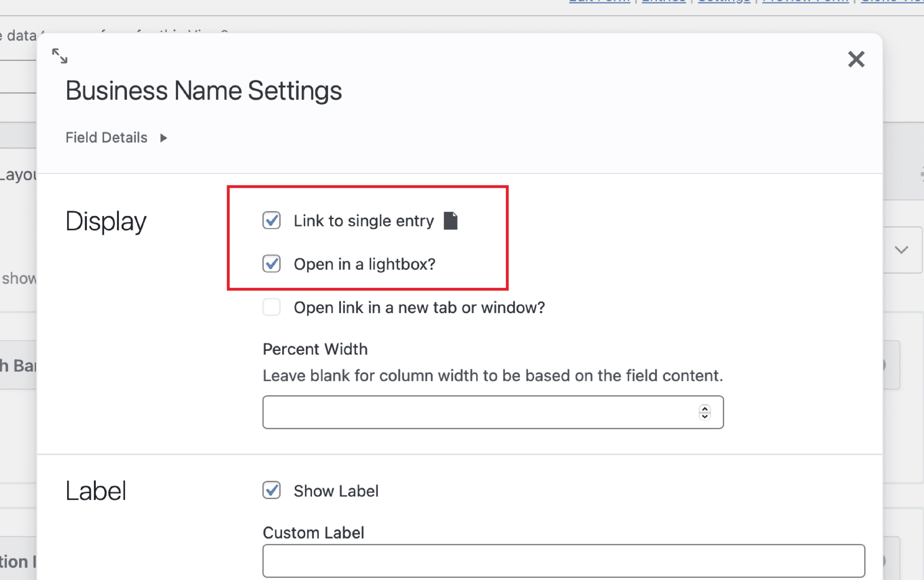Click the Edit Form link

point(599,2)
